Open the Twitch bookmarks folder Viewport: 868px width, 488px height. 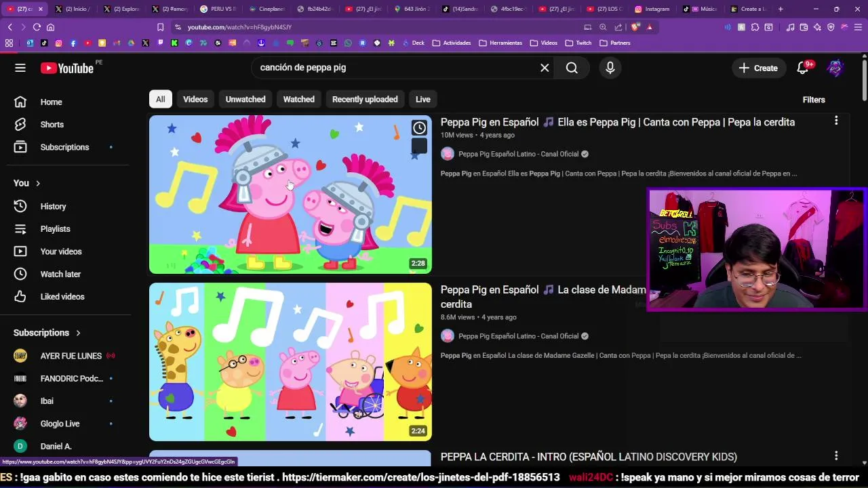click(578, 43)
